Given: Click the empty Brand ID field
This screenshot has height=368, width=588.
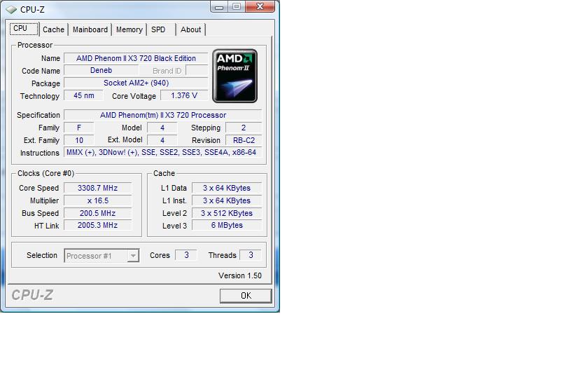Looking at the screenshot, I should coord(197,71).
